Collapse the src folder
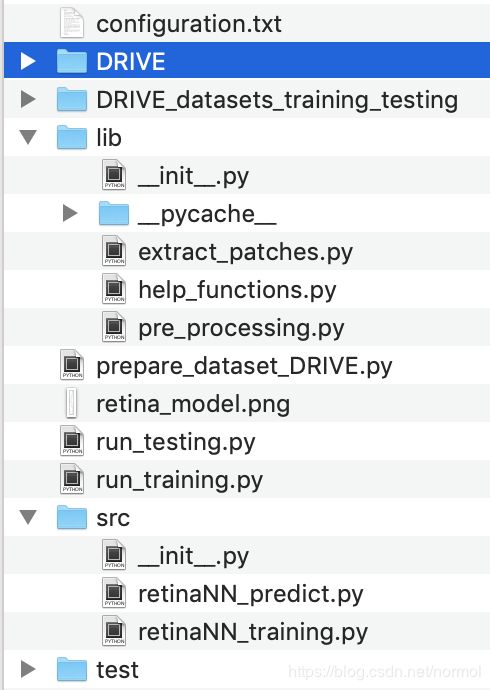 (28, 517)
